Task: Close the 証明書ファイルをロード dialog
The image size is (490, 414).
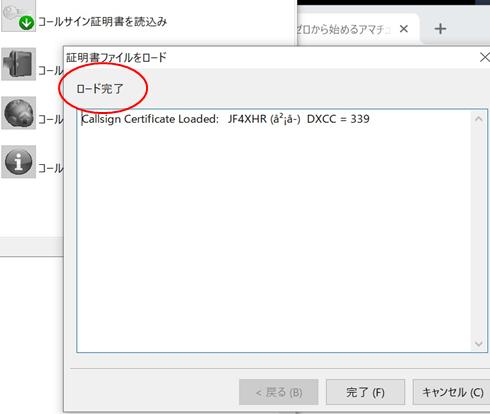Action: click(484, 57)
